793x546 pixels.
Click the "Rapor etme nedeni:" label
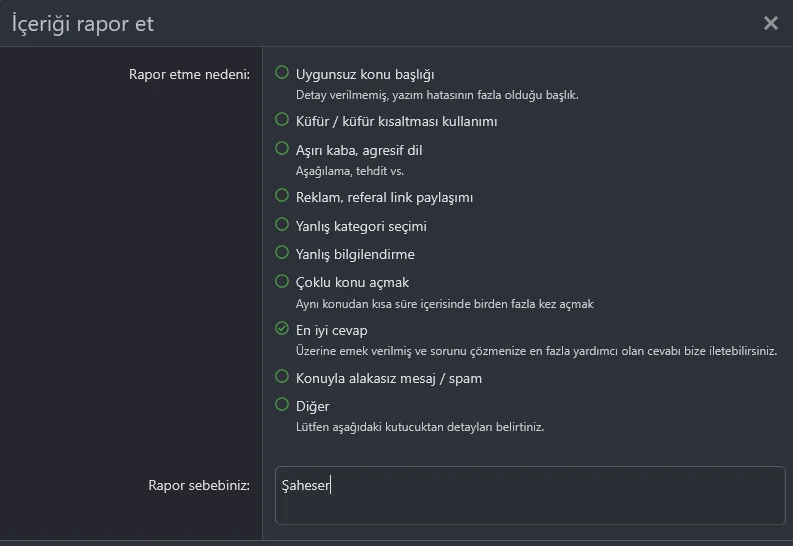(189, 74)
